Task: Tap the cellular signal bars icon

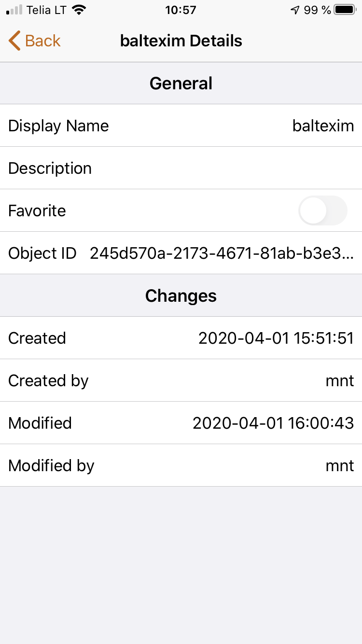Action: point(14,10)
